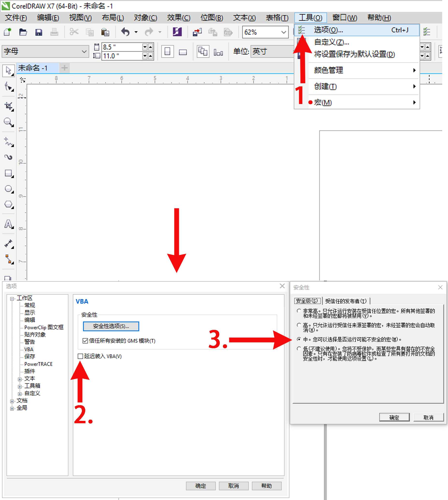
Task: Click the page width 8.5" field
Action: tap(122, 47)
